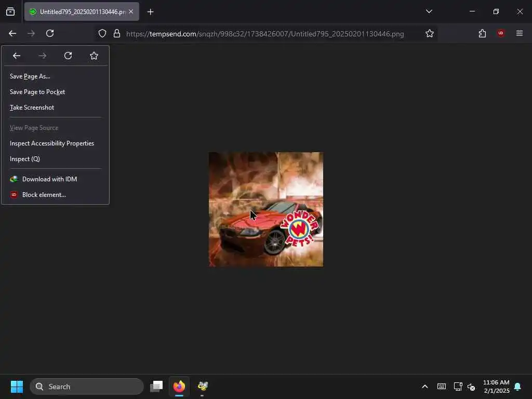Click the address bar URL field
Viewport: 532px width, 399px height.
pos(264,34)
